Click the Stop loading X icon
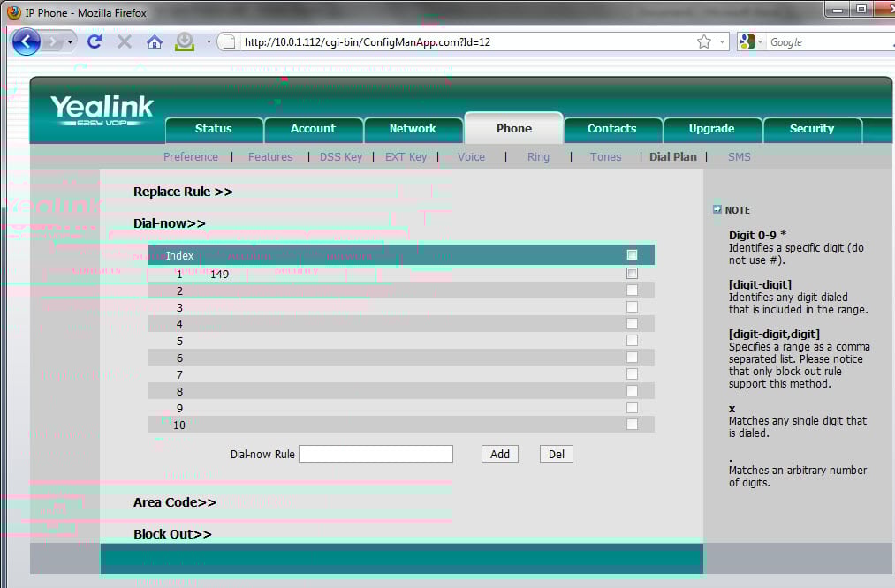The image size is (895, 588). point(125,41)
